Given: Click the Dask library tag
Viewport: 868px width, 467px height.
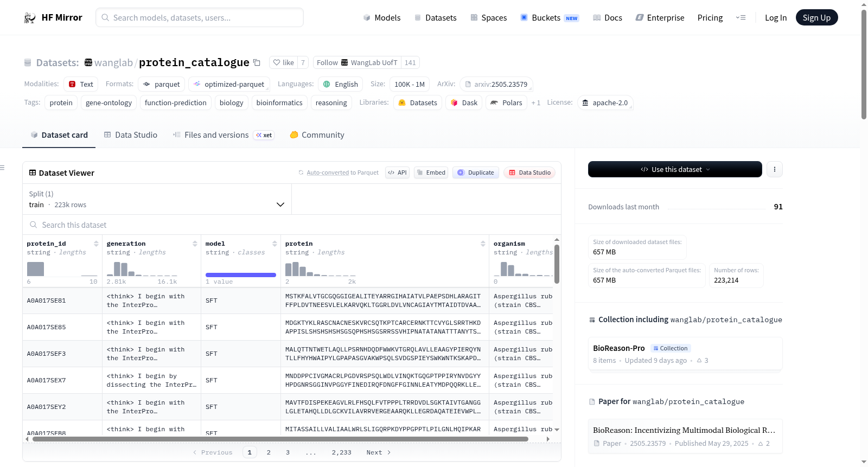Looking at the screenshot, I should (x=464, y=103).
